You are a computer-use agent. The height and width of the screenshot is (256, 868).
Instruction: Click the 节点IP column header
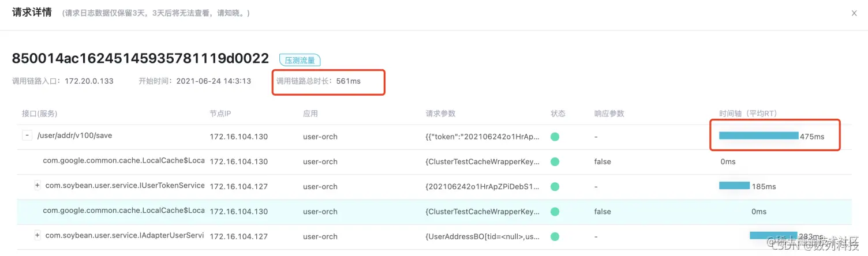coord(220,114)
